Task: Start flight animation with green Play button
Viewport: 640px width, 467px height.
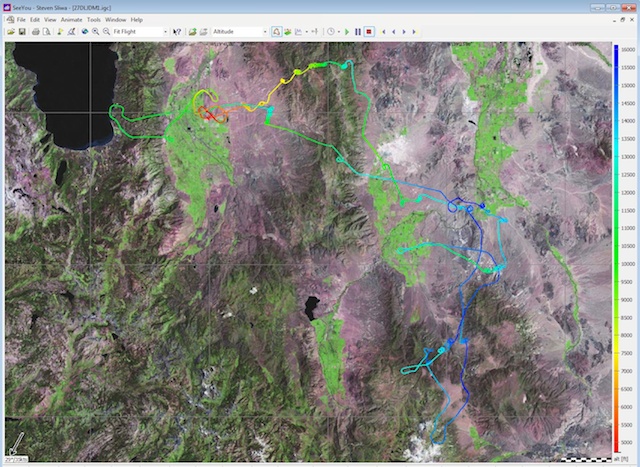Action: point(347,32)
